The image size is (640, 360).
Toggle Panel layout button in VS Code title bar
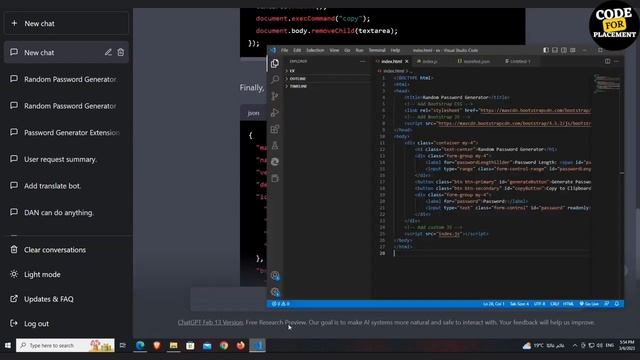(555, 50)
